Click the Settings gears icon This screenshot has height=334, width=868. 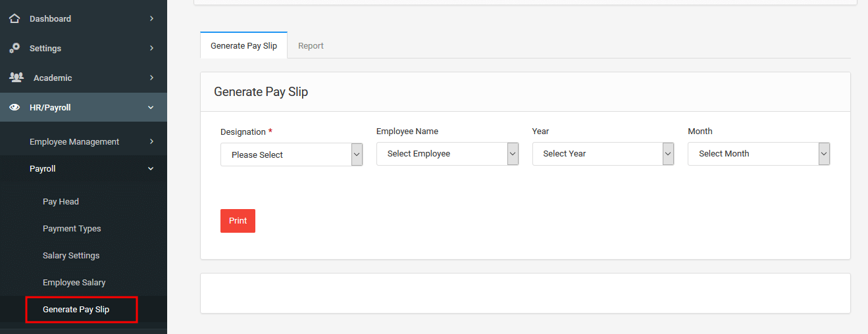pyautogui.click(x=14, y=48)
